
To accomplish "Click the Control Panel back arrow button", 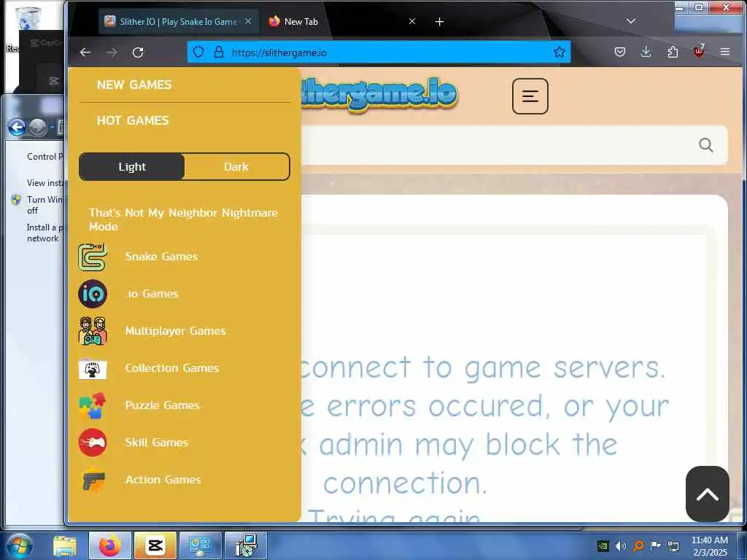I will [x=17, y=127].
